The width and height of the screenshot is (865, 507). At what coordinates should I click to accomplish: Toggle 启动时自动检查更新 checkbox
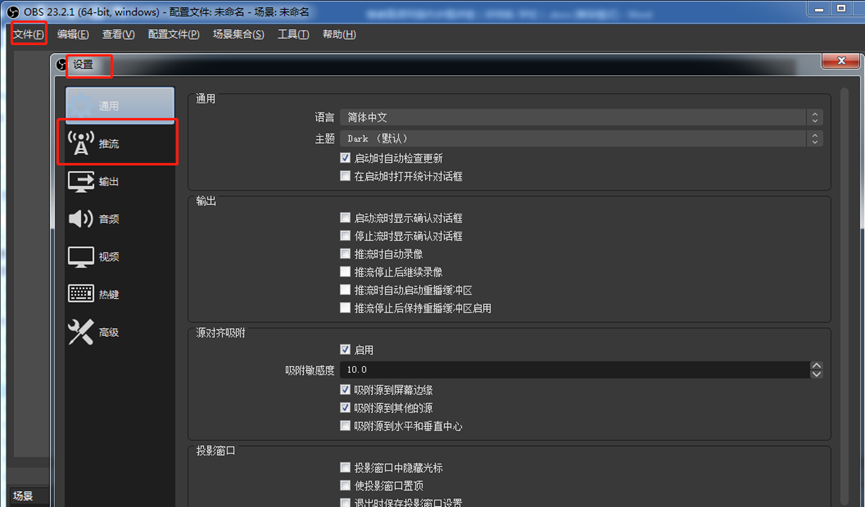pos(345,158)
